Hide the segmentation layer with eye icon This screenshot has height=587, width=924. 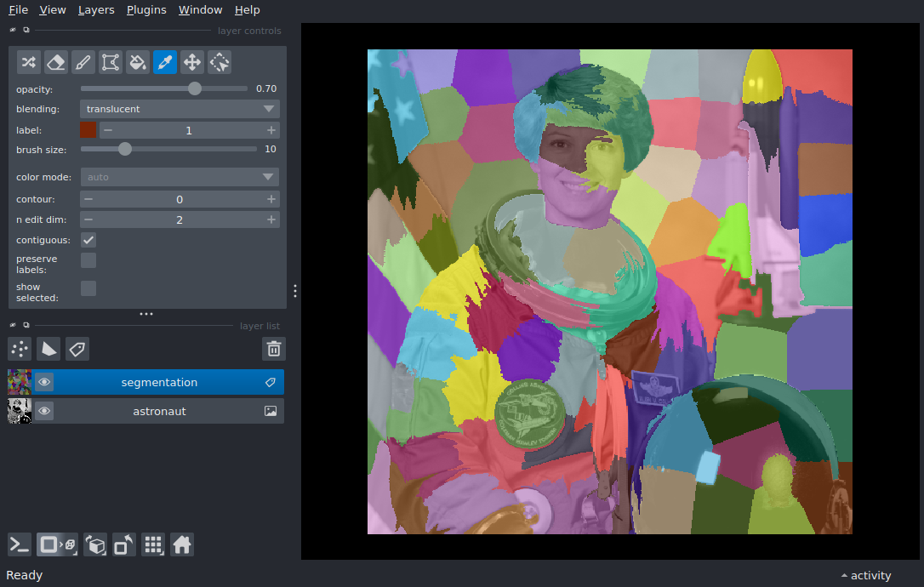coord(44,383)
